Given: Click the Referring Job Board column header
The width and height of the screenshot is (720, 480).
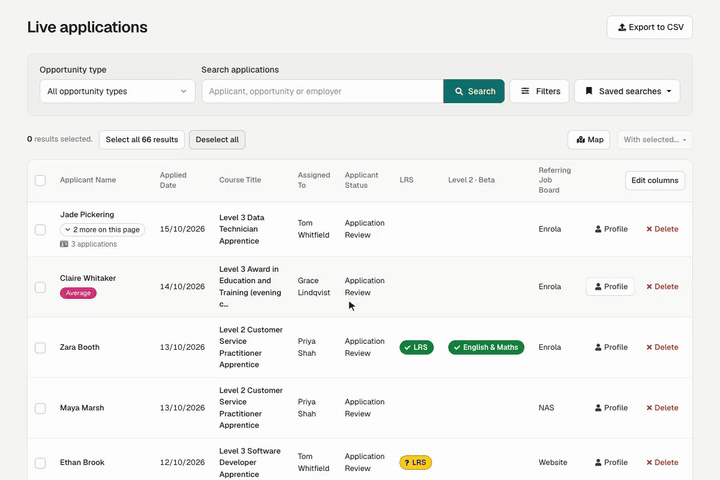Looking at the screenshot, I should (555, 180).
